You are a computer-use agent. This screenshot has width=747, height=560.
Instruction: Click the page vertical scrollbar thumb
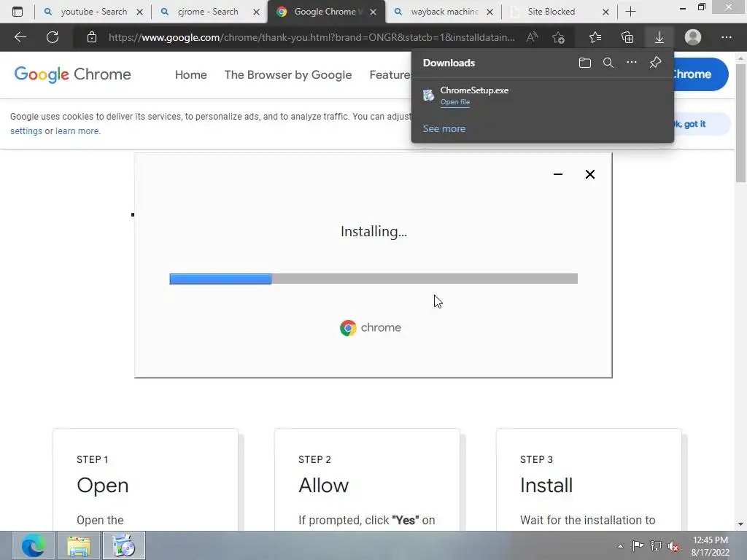point(740,122)
